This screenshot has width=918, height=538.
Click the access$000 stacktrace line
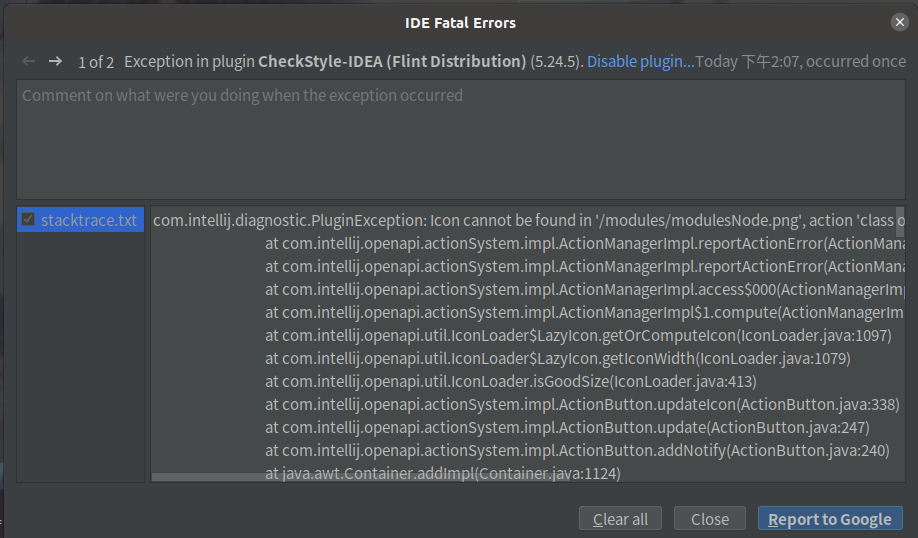point(585,289)
